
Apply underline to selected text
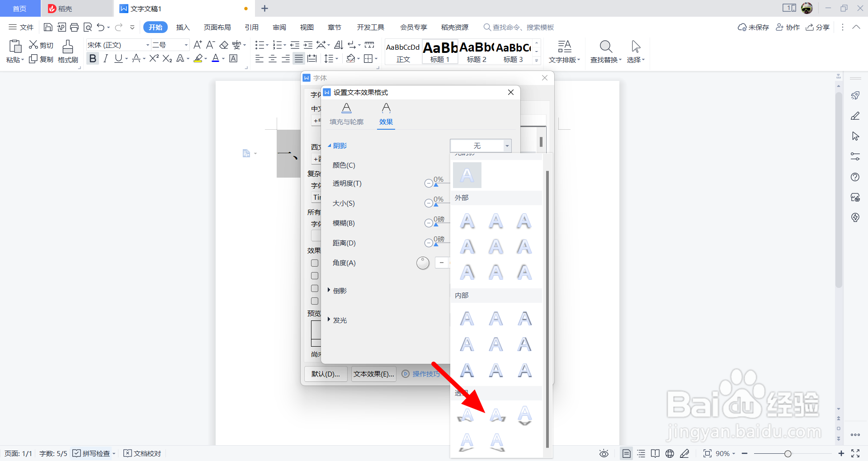118,59
